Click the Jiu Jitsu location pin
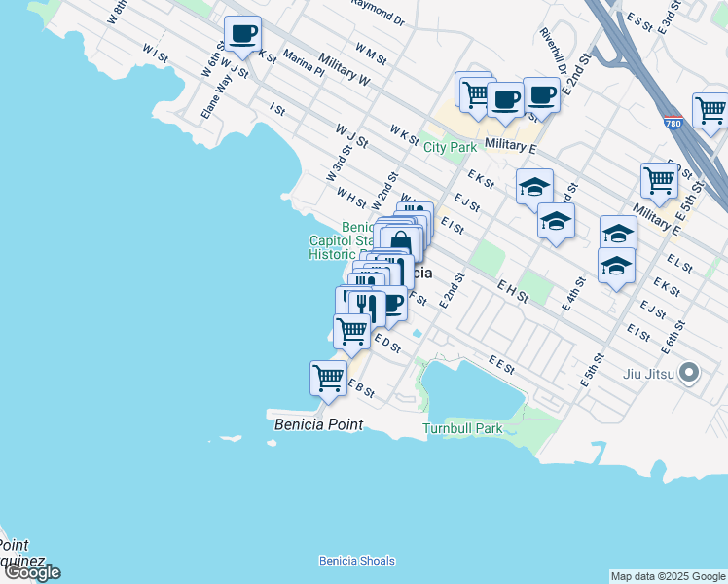This screenshot has height=584, width=728. click(x=690, y=373)
